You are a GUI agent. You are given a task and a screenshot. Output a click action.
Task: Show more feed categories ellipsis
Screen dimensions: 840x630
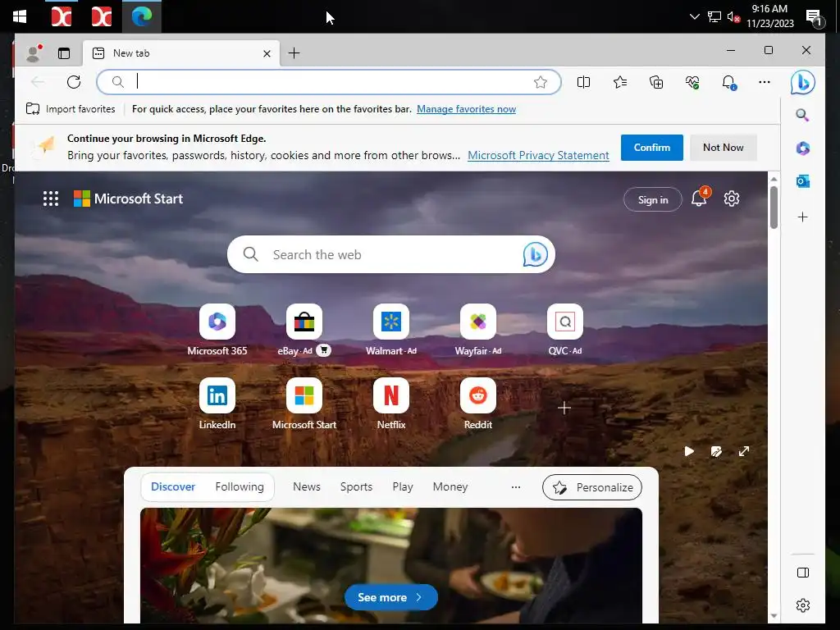pos(515,487)
